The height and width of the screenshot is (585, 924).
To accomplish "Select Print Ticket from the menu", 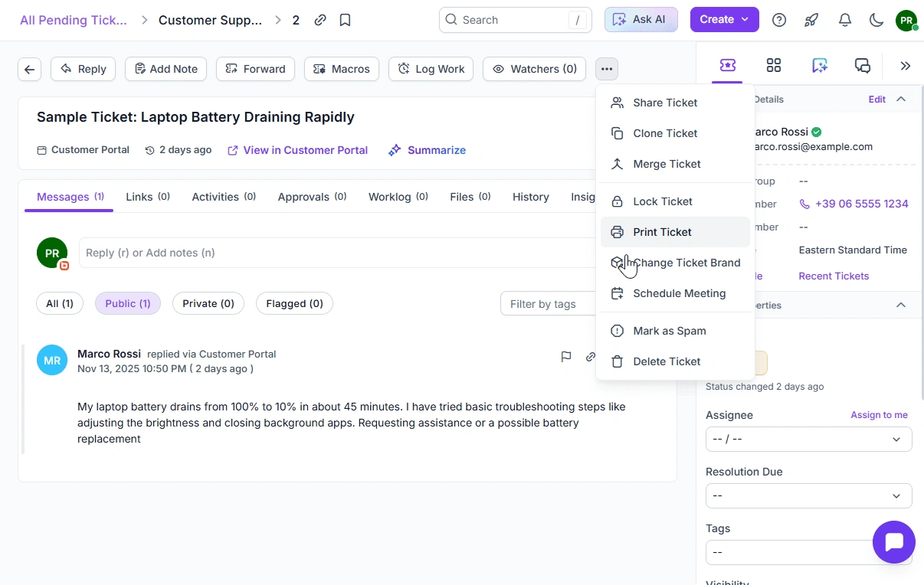I will pos(661,232).
